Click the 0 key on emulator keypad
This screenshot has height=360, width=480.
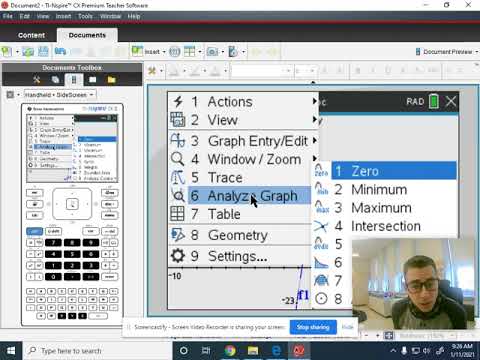tap(53, 277)
